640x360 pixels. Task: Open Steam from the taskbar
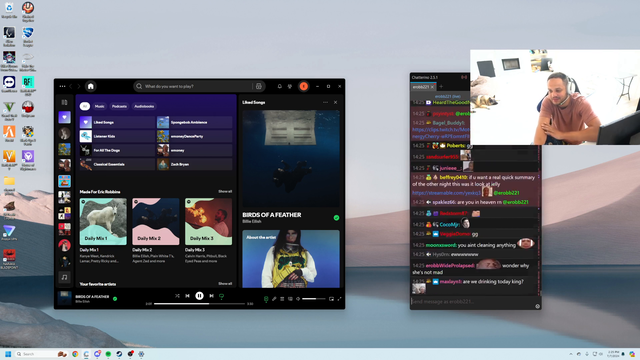coord(119,354)
